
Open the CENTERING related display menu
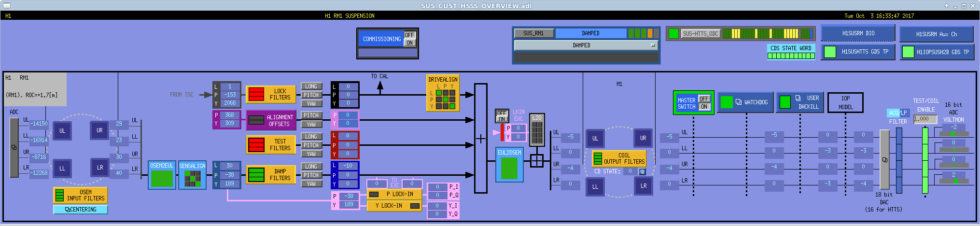point(80,210)
